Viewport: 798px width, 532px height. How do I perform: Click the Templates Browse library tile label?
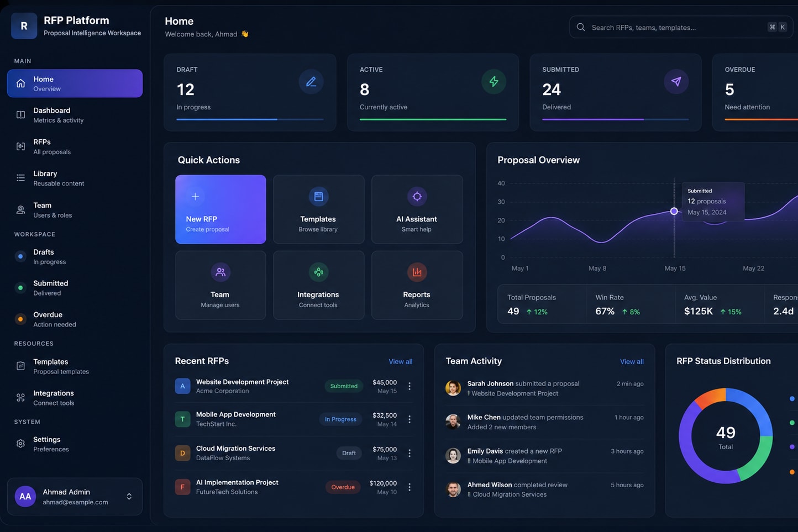pyautogui.click(x=318, y=224)
